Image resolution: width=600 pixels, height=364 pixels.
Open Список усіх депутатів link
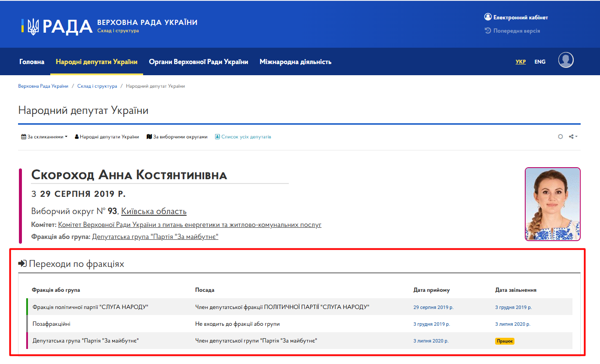(243, 137)
